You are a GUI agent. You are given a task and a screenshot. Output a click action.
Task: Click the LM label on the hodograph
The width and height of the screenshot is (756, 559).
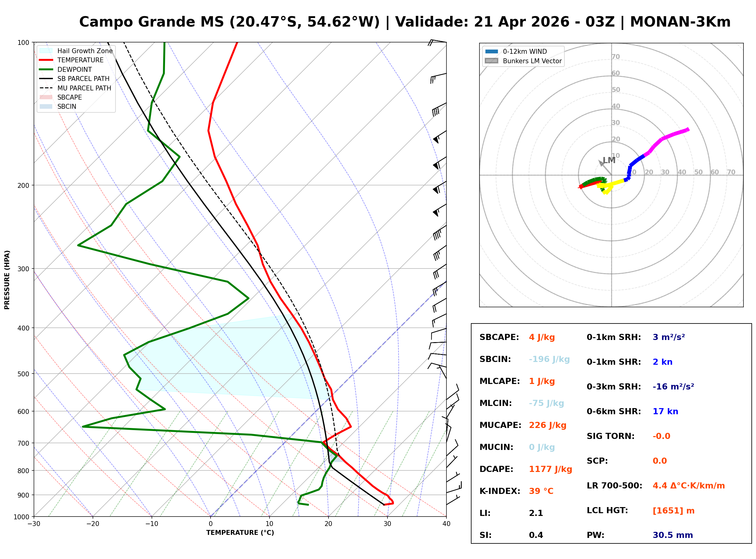609,160
